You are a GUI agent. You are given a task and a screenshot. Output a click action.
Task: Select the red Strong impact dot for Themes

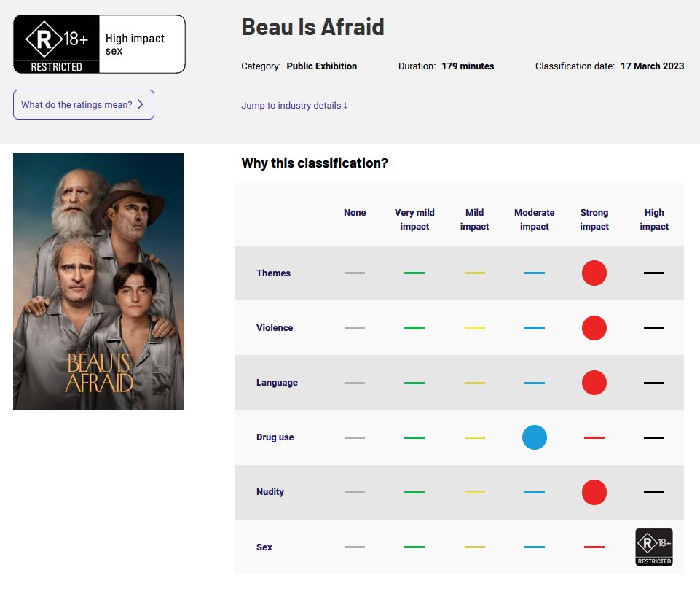pos(594,273)
